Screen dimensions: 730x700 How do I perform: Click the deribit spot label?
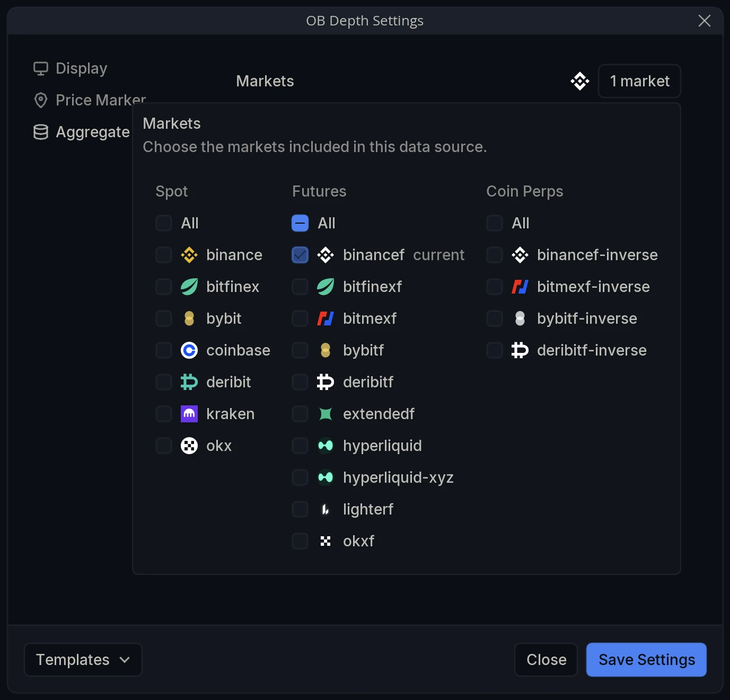tap(228, 382)
